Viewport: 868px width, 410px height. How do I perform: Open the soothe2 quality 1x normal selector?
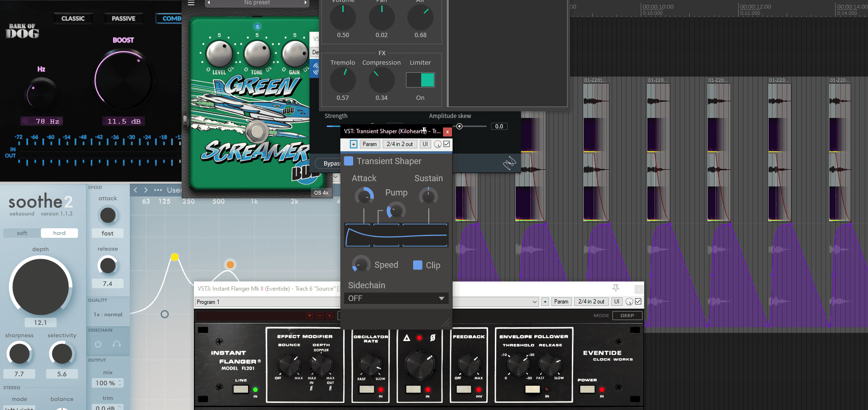click(108, 314)
